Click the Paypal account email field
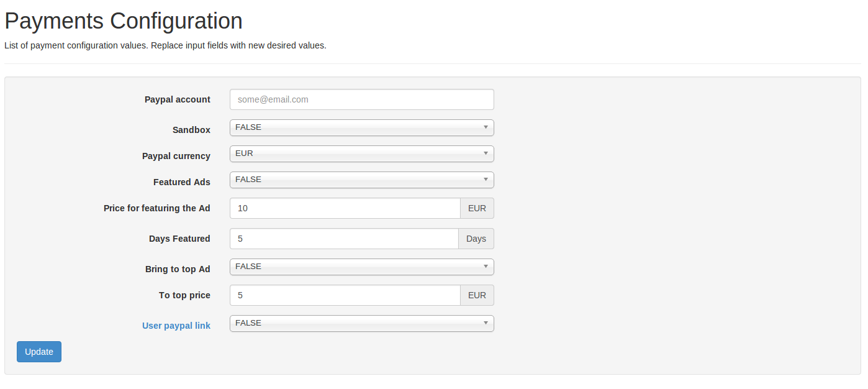This screenshot has width=868, height=389. tap(361, 99)
